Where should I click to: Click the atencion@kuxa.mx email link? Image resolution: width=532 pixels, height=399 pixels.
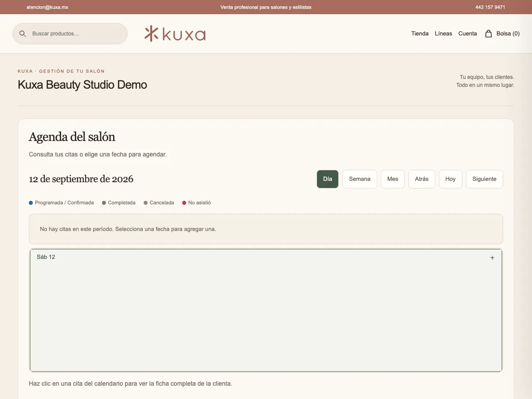coord(47,7)
